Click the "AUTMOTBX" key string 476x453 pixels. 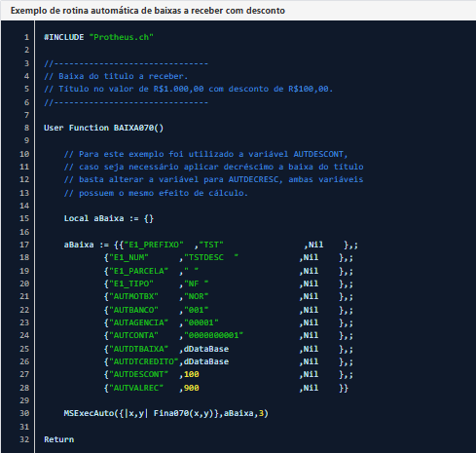[133, 296]
